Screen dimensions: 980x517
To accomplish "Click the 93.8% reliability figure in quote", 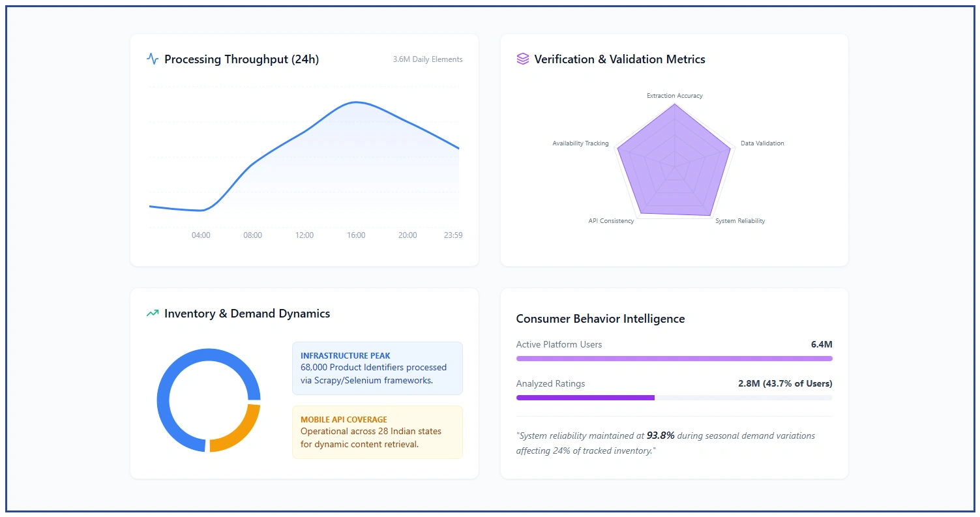I will tap(660, 436).
